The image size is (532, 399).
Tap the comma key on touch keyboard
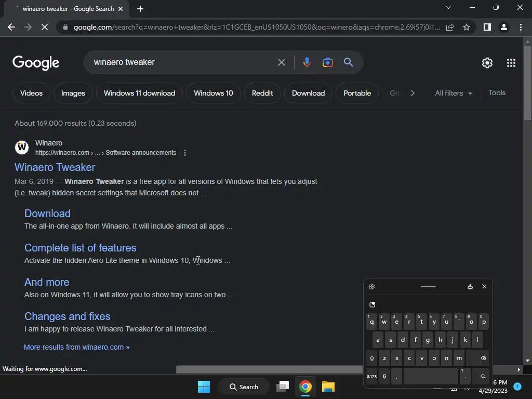(396, 376)
